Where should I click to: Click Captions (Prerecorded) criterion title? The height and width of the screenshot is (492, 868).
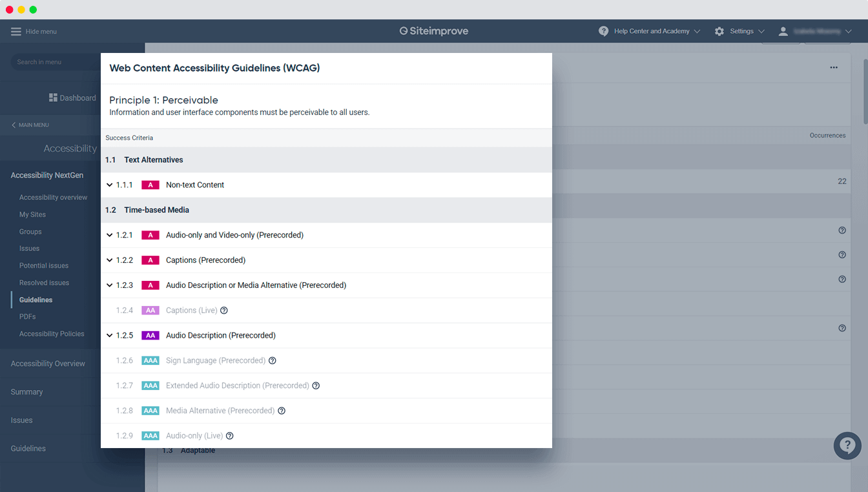click(205, 261)
